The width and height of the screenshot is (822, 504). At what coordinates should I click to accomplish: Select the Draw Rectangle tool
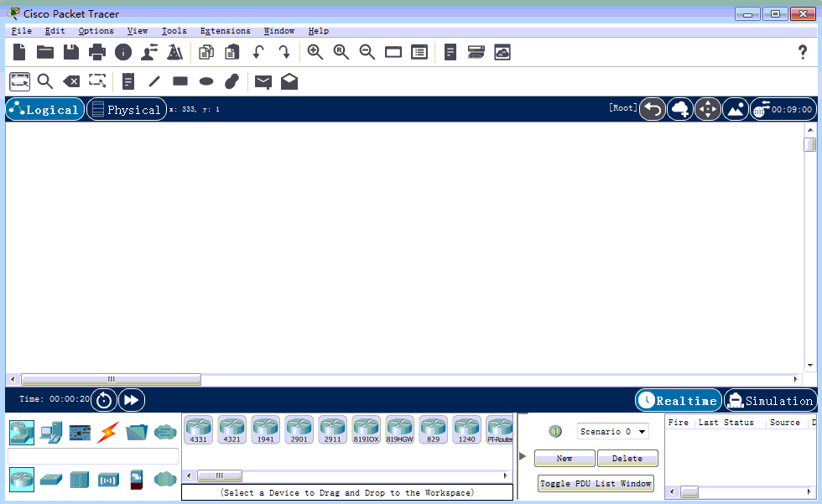[x=180, y=81]
